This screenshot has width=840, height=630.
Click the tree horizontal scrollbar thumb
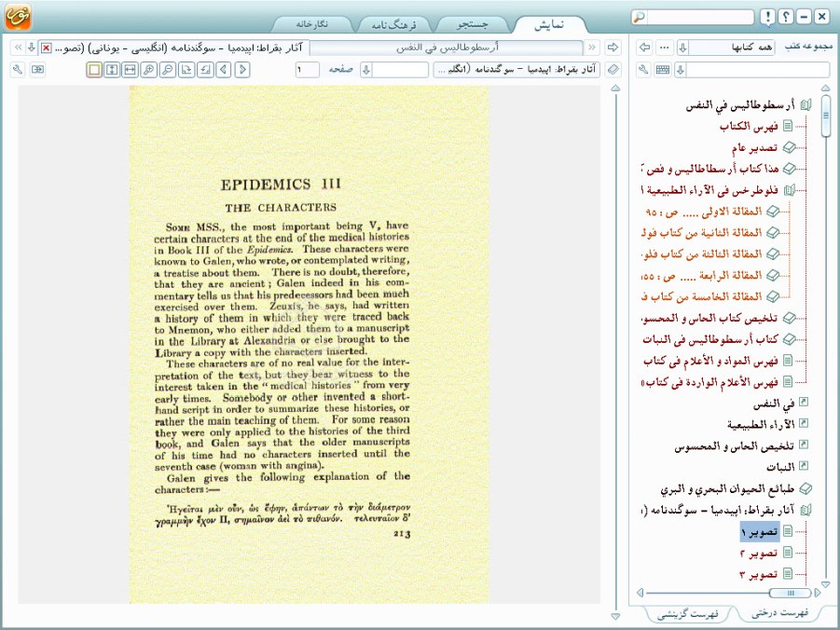[791, 593]
